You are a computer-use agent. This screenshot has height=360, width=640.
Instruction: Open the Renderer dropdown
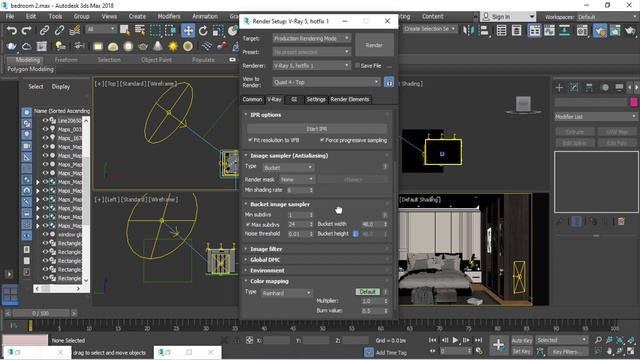pyautogui.click(x=311, y=65)
